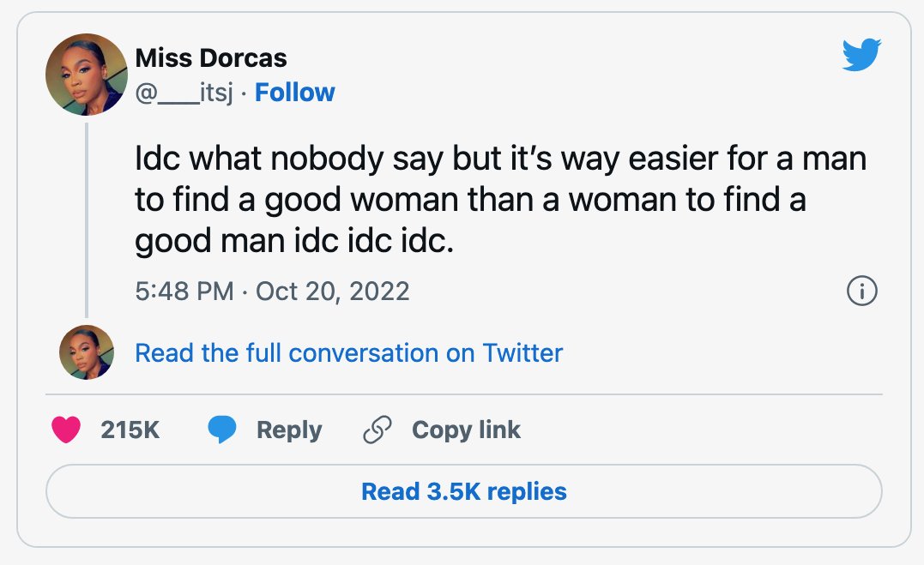This screenshot has height=565, width=924.
Task: Click the last line of the tweet text
Action: [x=294, y=241]
